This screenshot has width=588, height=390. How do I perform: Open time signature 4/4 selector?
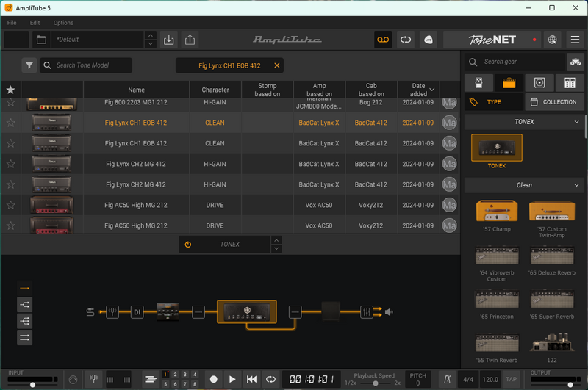(x=467, y=380)
